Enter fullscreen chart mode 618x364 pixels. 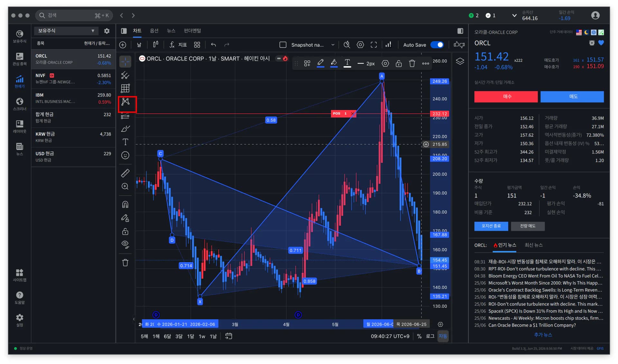pyautogui.click(x=373, y=45)
